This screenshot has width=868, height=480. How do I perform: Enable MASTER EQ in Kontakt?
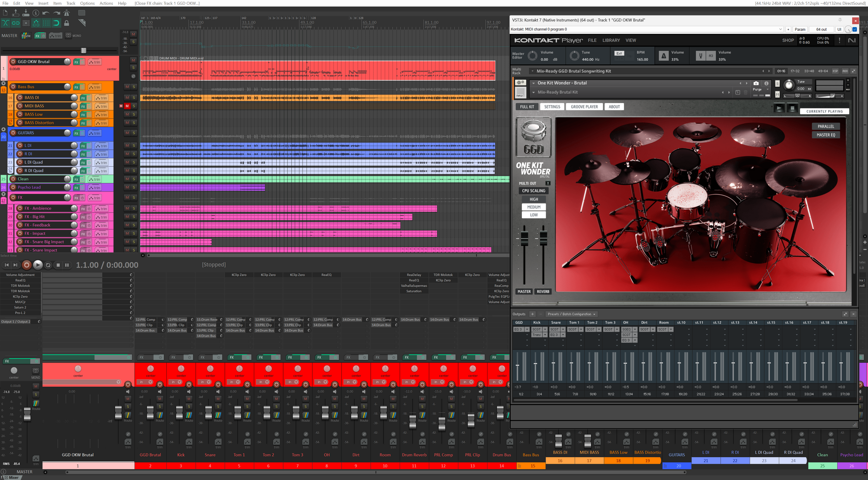pos(826,134)
